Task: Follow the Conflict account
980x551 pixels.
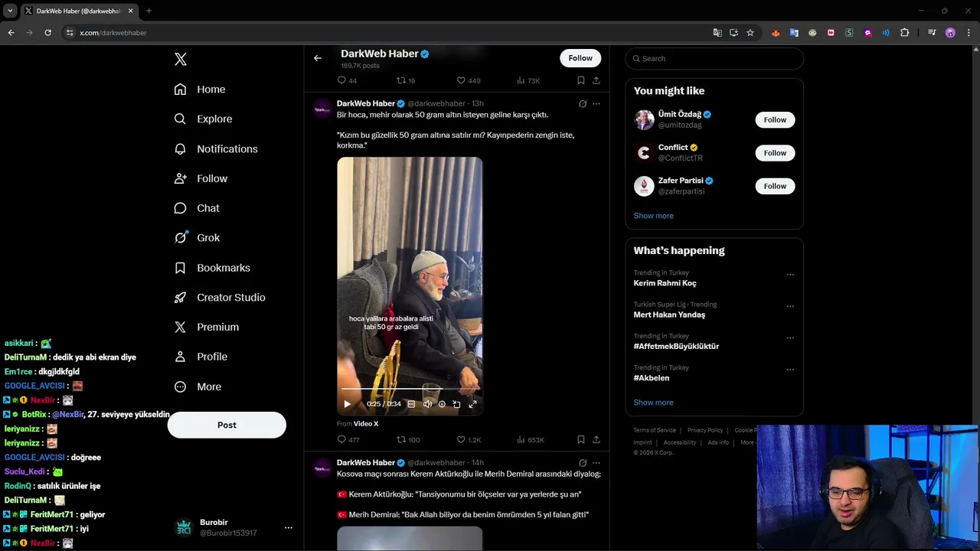Action: pyautogui.click(x=775, y=153)
